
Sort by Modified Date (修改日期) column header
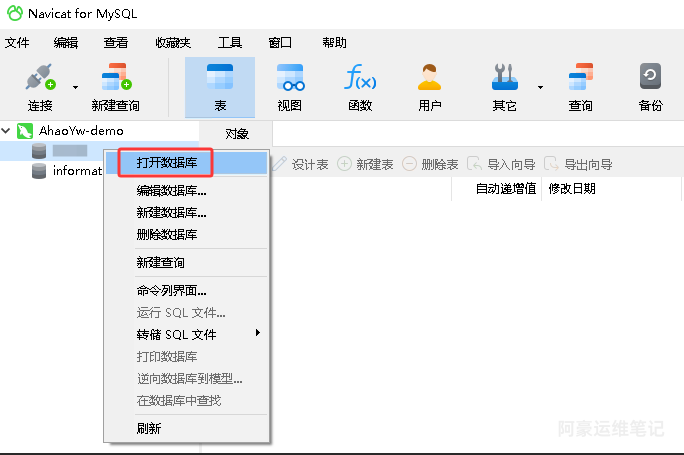[x=611, y=188]
